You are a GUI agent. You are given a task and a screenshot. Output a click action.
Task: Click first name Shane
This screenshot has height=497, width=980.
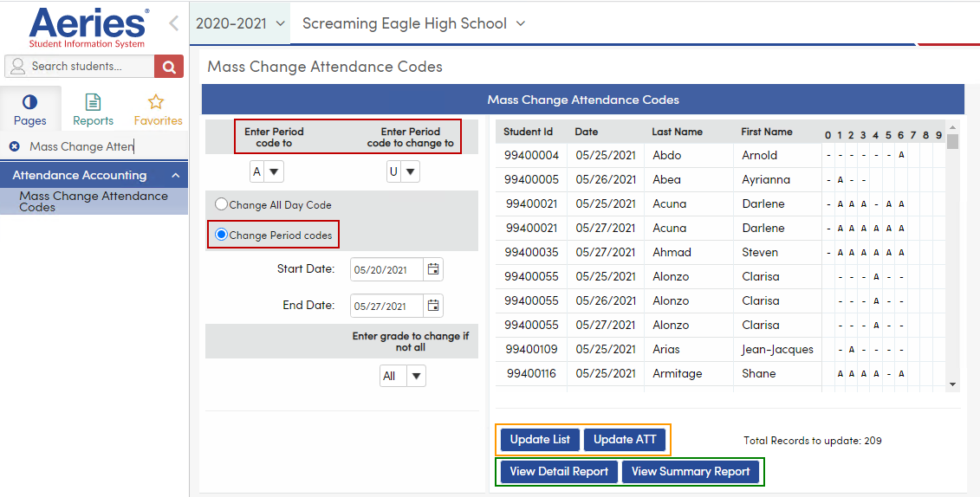point(759,373)
